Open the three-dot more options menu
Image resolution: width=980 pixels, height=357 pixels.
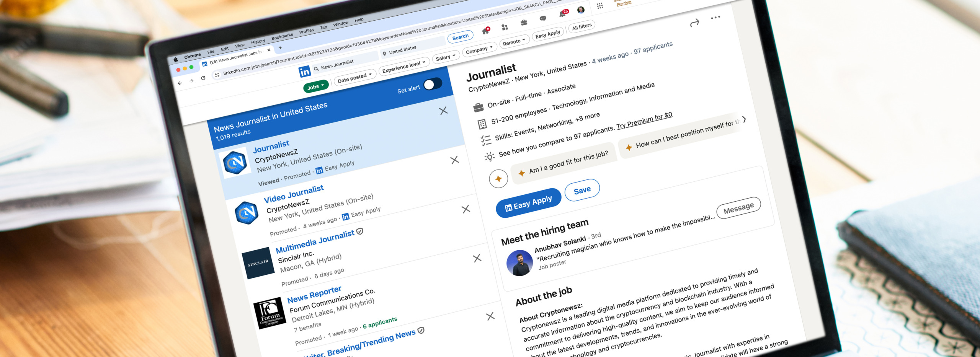click(x=715, y=18)
